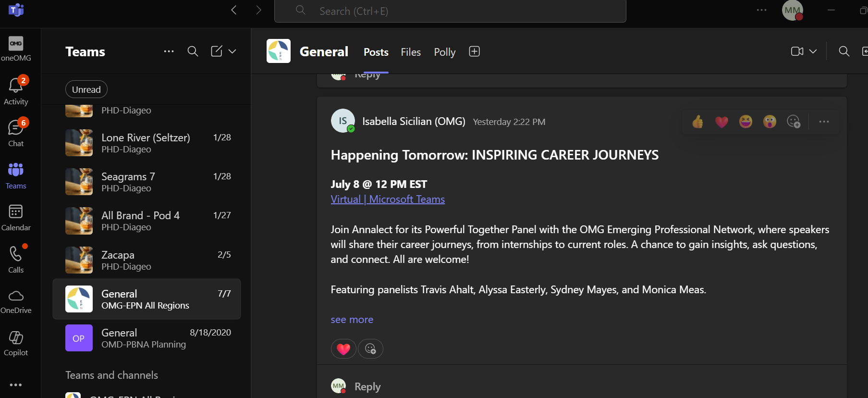Go forward with the right arrow
Viewport: 868px width, 398px height.
(x=258, y=10)
